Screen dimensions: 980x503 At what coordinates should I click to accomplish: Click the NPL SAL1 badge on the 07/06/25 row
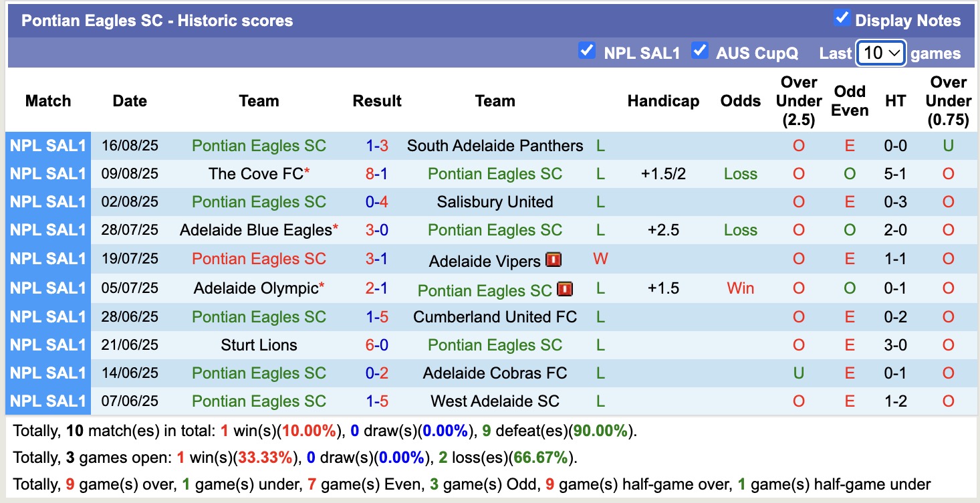tap(47, 401)
